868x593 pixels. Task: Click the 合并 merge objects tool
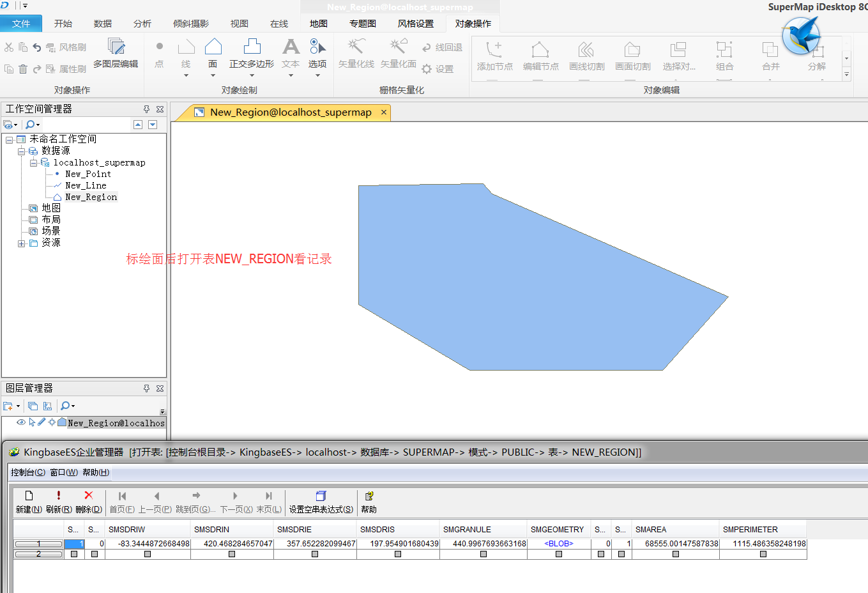click(x=770, y=56)
